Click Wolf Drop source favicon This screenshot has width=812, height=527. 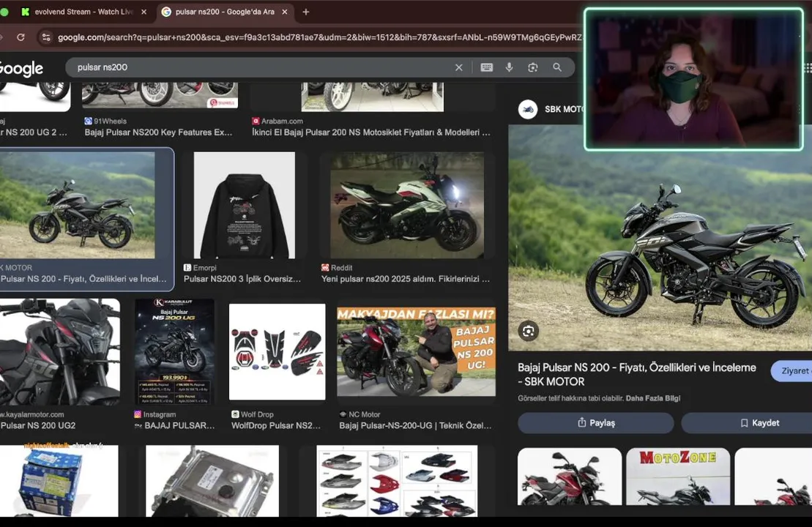[x=235, y=415]
